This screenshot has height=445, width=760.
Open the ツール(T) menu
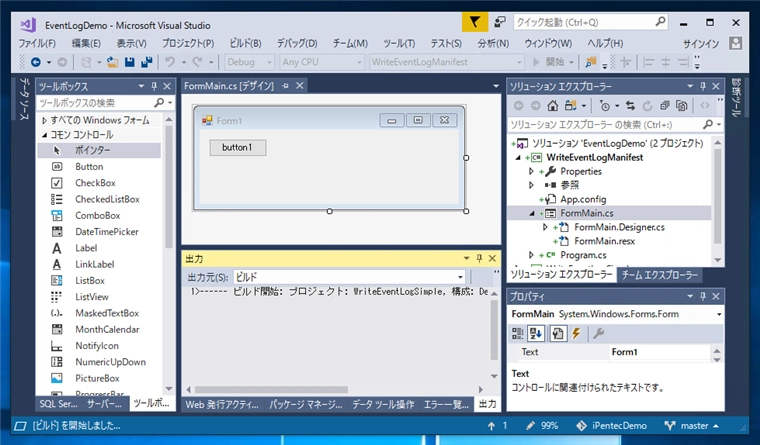coord(399,44)
